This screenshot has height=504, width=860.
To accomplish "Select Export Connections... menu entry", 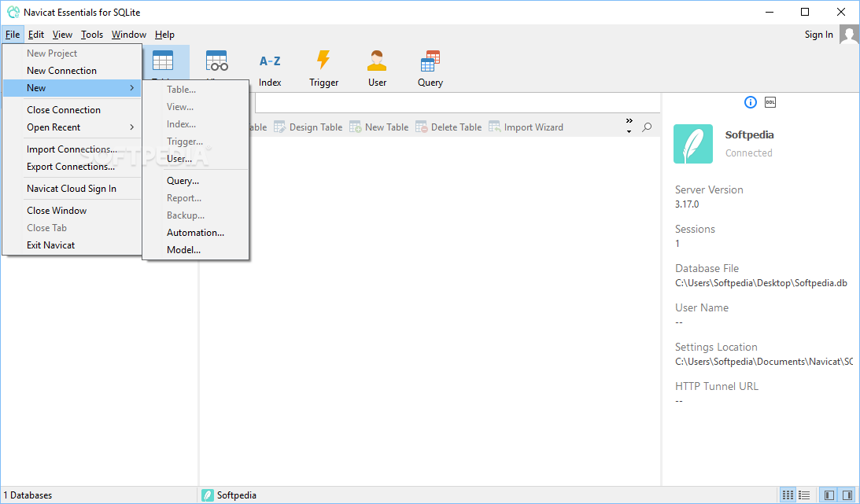I will coord(72,167).
